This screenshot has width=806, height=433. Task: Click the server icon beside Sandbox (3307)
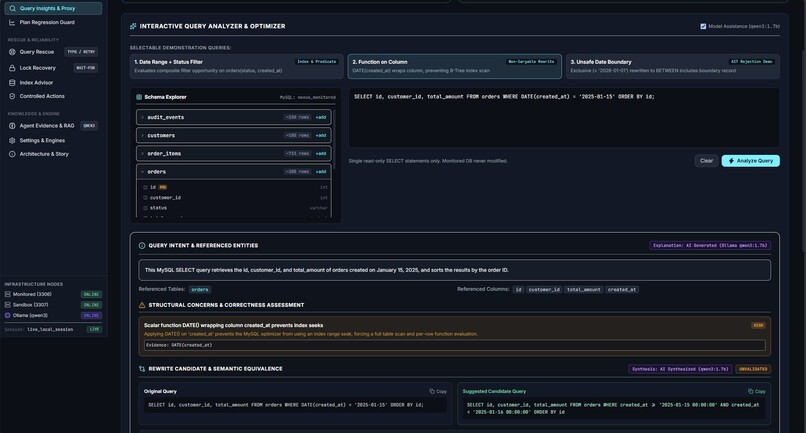pos(8,304)
